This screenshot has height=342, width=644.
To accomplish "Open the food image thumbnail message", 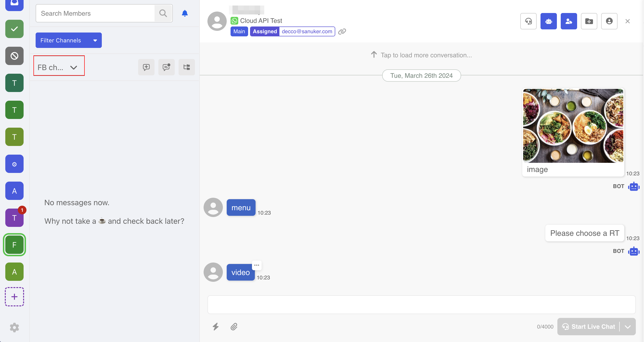I will 573,126.
